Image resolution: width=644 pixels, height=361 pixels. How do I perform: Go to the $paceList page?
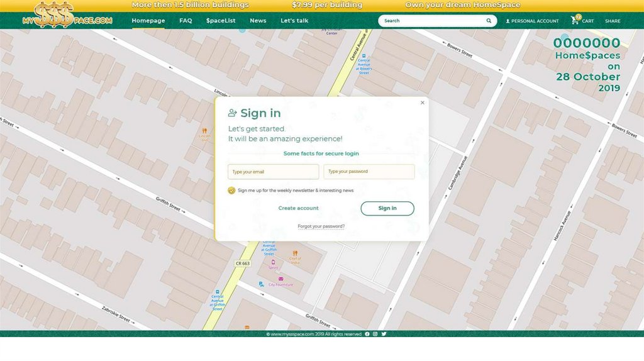221,21
